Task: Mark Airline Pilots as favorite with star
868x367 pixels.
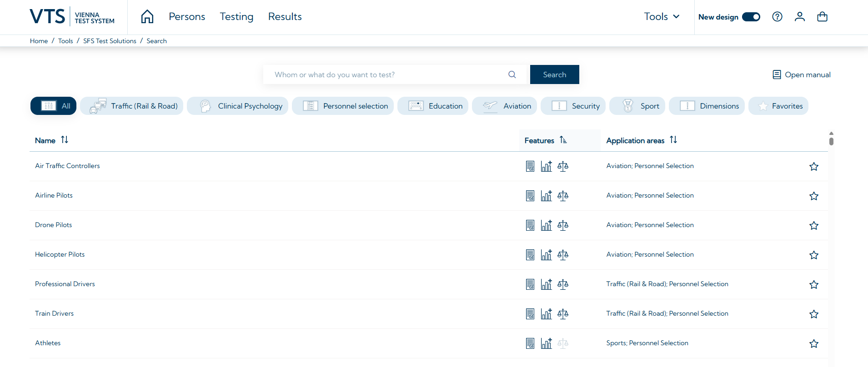Action: point(814,196)
